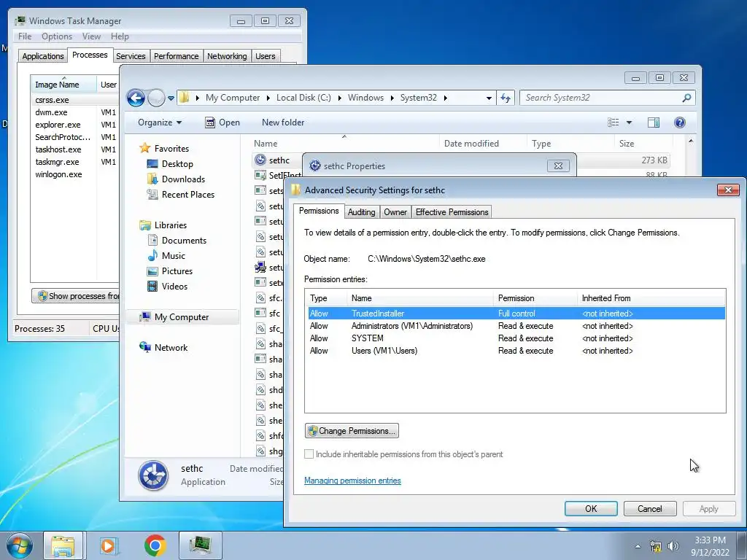Expand the arrow after My Computer breadcrumb
This screenshot has width=747, height=560.
click(268, 98)
